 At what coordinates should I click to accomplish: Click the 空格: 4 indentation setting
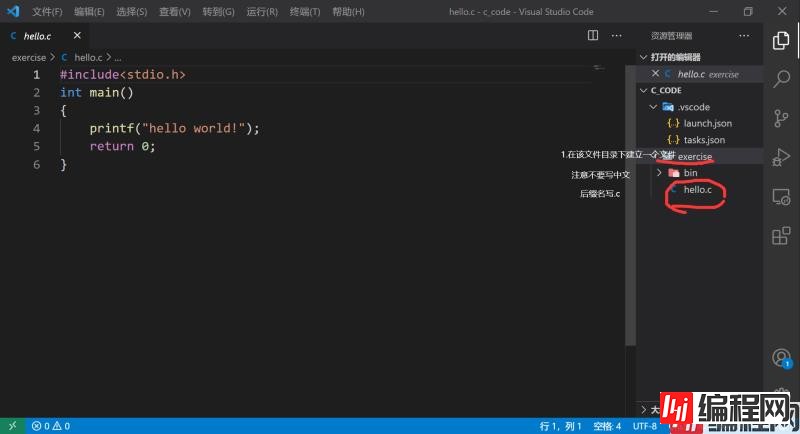pyautogui.click(x=607, y=426)
